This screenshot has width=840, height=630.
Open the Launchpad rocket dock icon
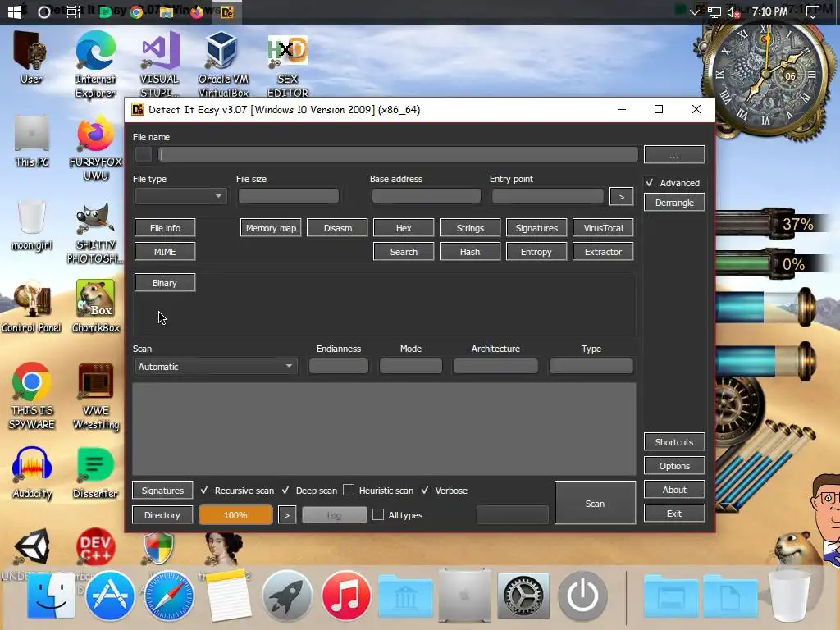click(x=287, y=596)
